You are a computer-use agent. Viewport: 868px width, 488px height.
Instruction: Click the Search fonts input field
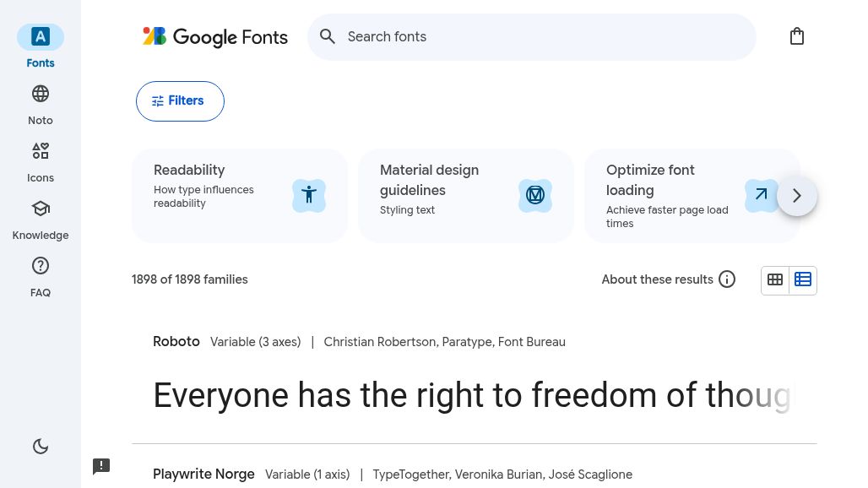540,37
